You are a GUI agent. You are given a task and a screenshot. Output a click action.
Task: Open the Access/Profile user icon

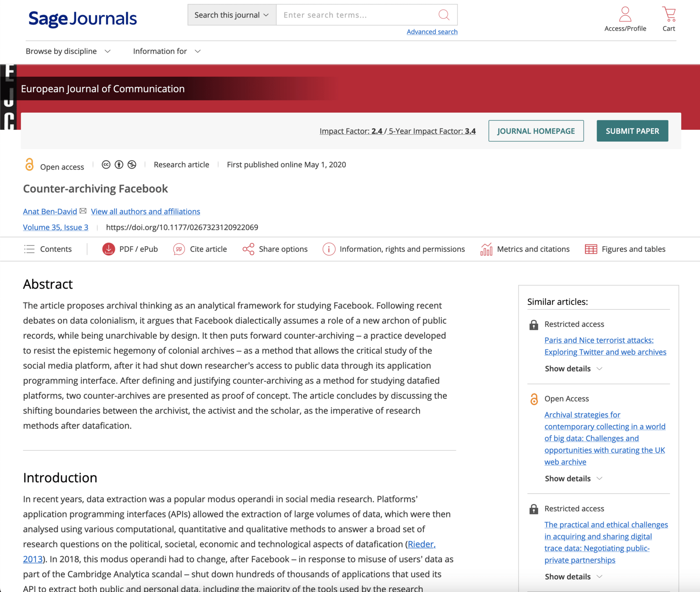tap(625, 14)
